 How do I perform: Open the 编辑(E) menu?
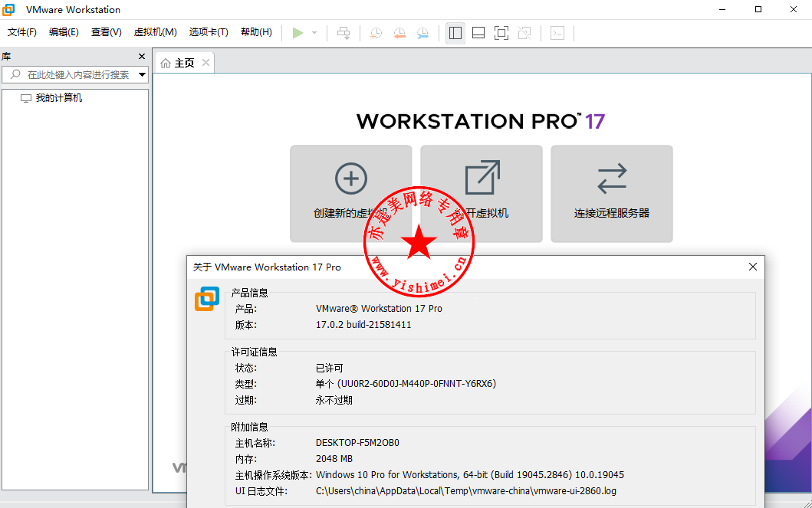click(x=64, y=33)
